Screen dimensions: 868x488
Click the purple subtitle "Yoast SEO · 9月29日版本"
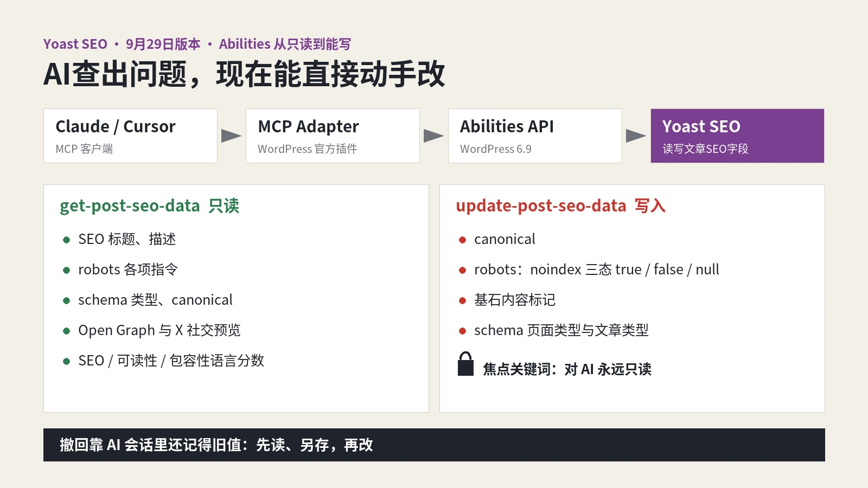click(x=122, y=44)
